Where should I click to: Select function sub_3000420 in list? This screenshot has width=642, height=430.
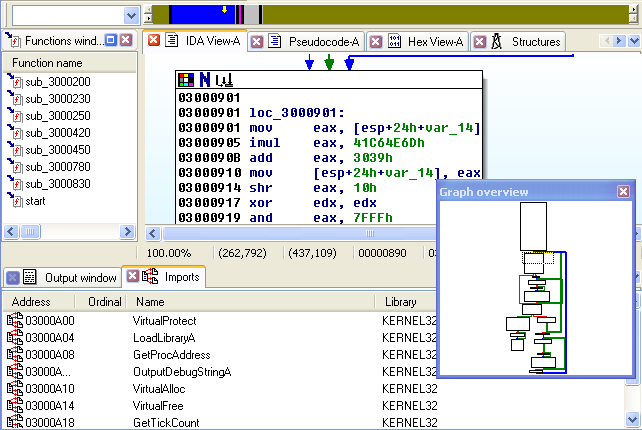[x=57, y=132]
